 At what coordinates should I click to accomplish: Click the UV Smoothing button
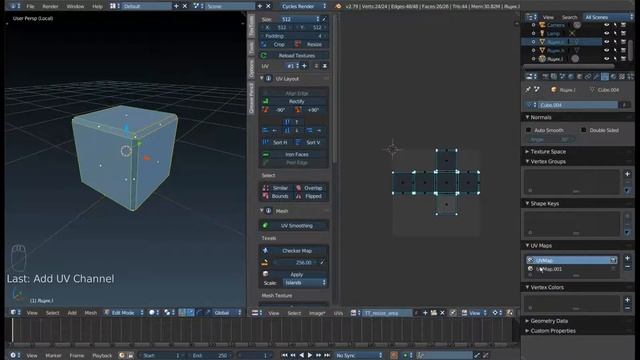(x=294, y=226)
